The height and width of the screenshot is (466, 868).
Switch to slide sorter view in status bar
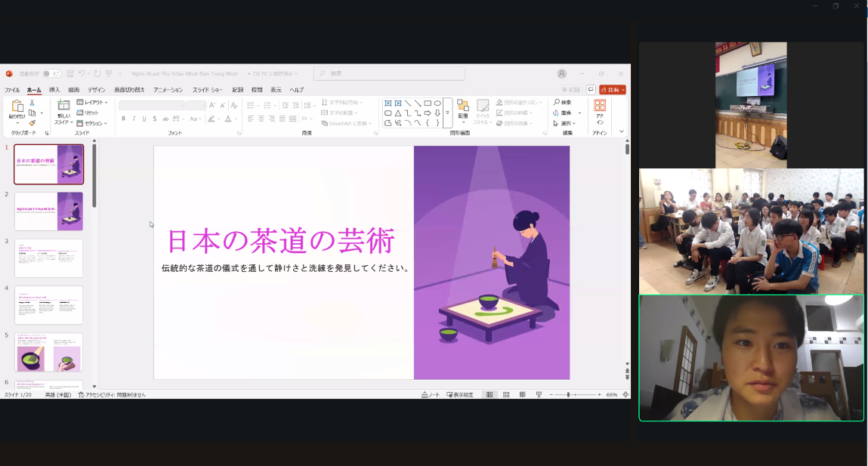click(506, 395)
